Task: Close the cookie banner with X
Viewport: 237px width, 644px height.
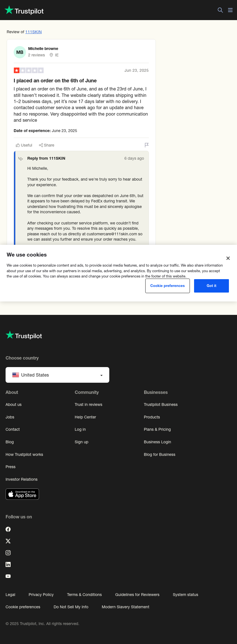Action: pos(228,258)
